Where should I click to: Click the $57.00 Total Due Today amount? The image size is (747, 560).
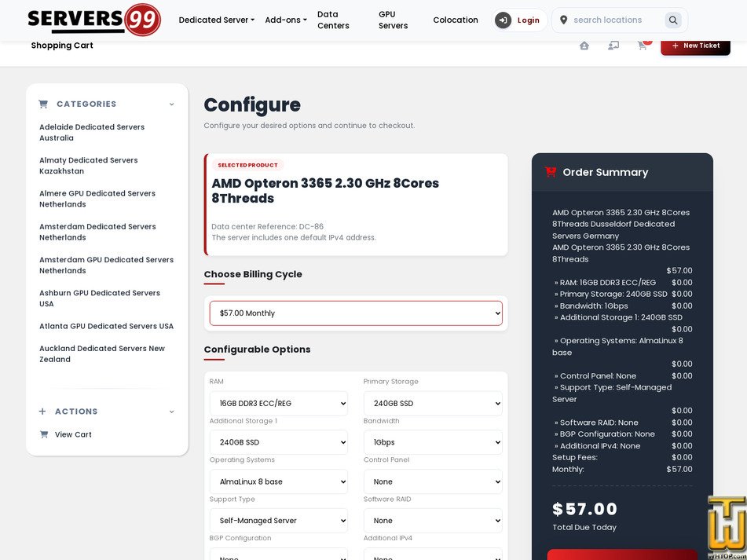(584, 509)
